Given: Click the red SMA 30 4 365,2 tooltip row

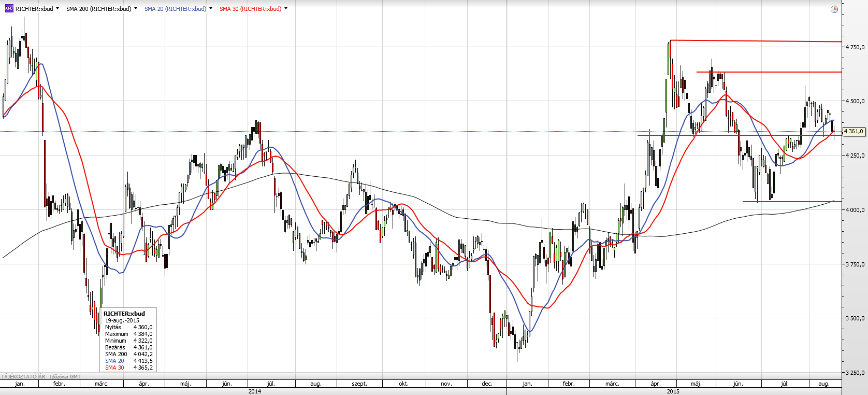Looking at the screenshot, I should pos(128,368).
